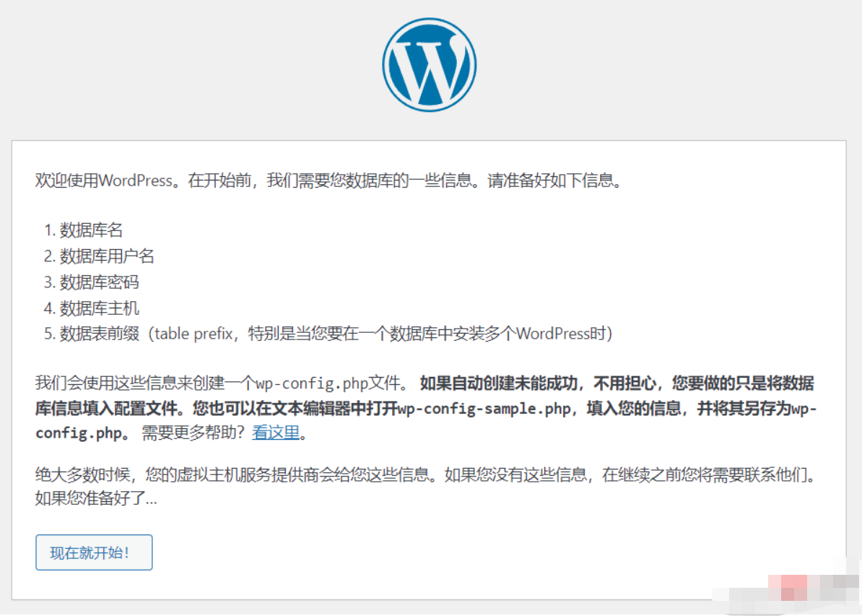Select the 数据库主机 list item

[99, 308]
